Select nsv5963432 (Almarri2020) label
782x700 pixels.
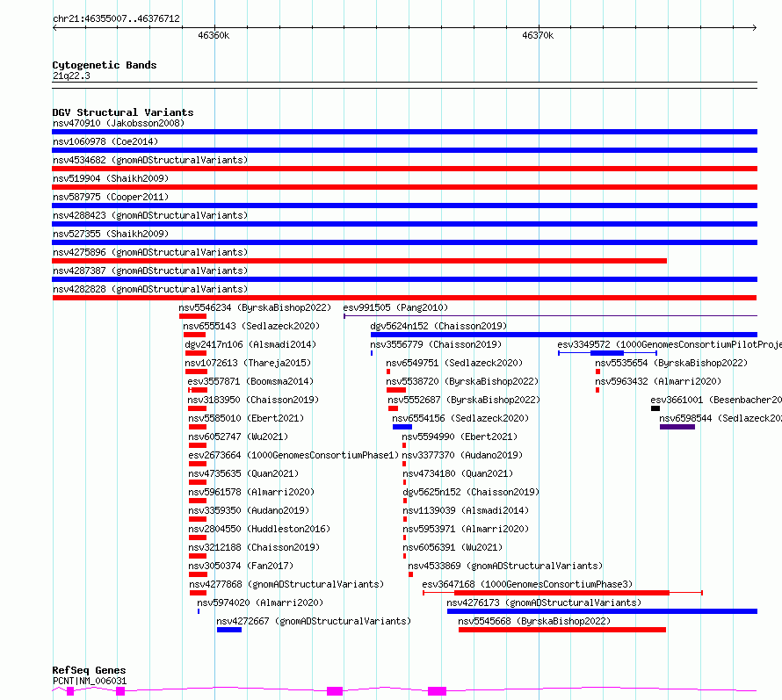click(658, 381)
